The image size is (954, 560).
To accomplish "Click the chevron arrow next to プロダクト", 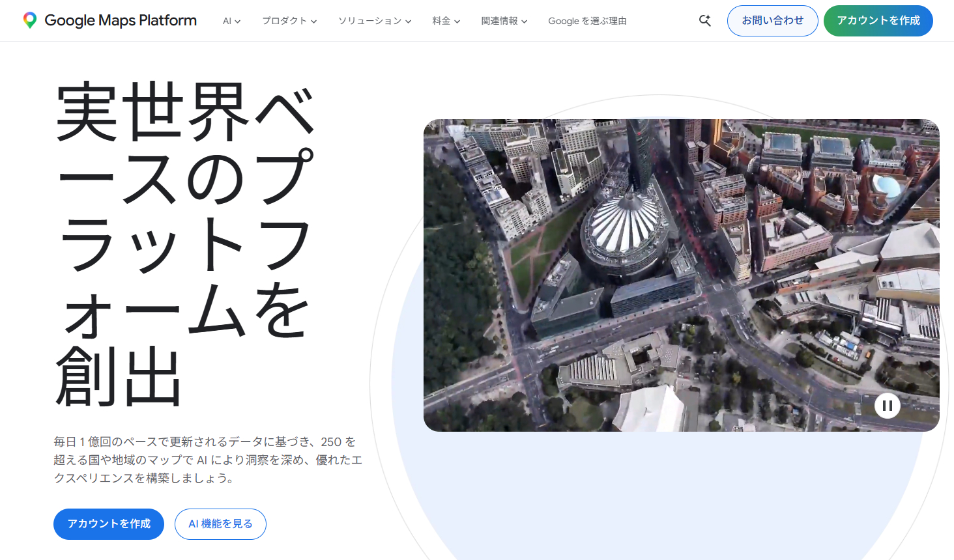I will click(314, 21).
